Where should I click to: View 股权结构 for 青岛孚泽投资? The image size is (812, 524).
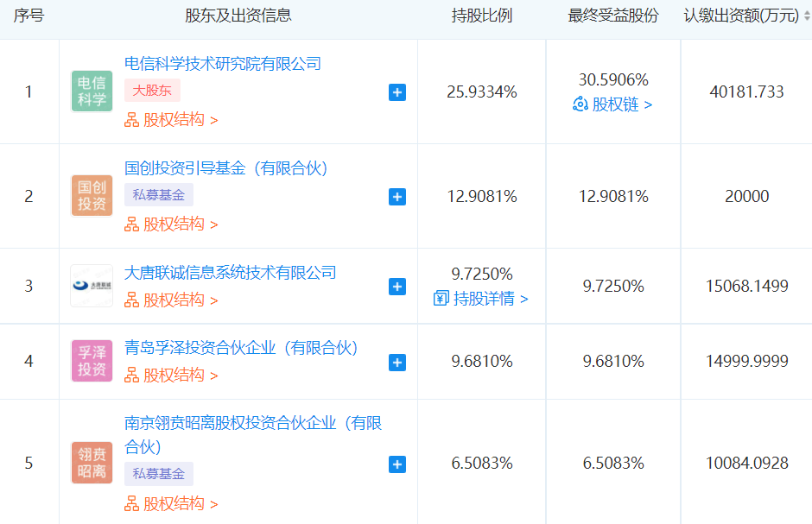tap(171, 375)
